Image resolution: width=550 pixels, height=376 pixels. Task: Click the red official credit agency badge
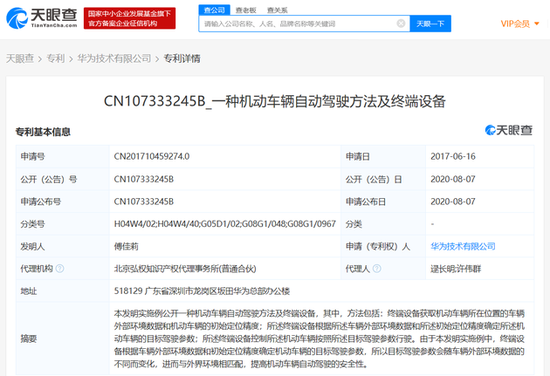[x=129, y=18]
